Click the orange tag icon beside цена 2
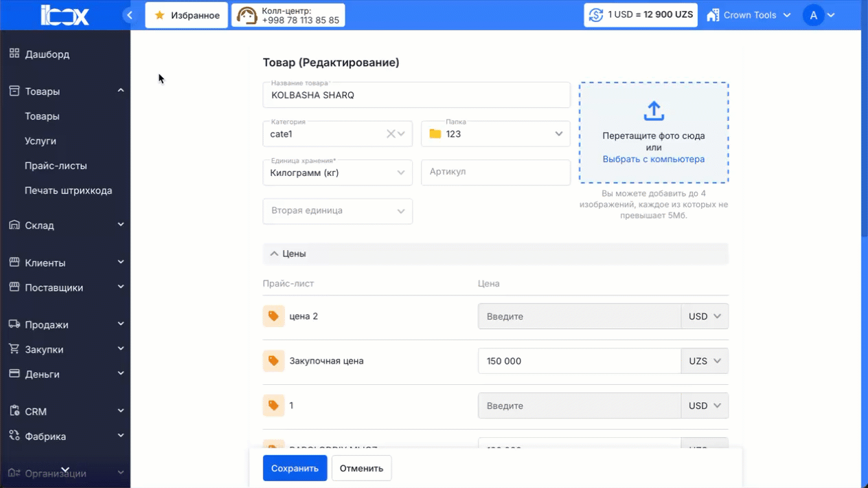 tap(273, 316)
